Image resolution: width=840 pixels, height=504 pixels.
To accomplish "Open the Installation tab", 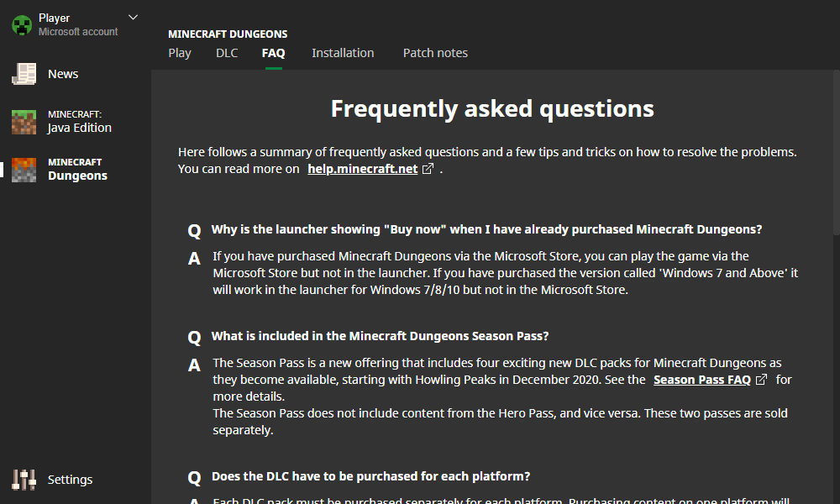I will pyautogui.click(x=343, y=53).
